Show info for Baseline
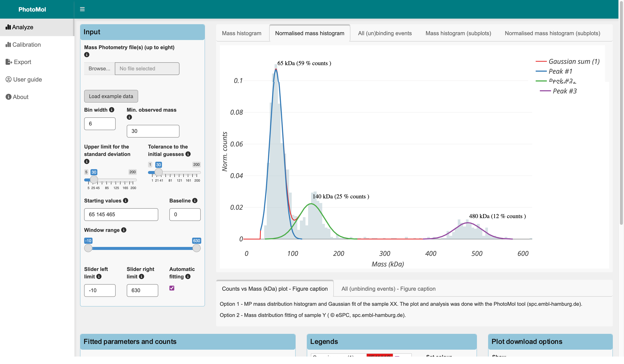This screenshot has width=624, height=364. click(195, 201)
